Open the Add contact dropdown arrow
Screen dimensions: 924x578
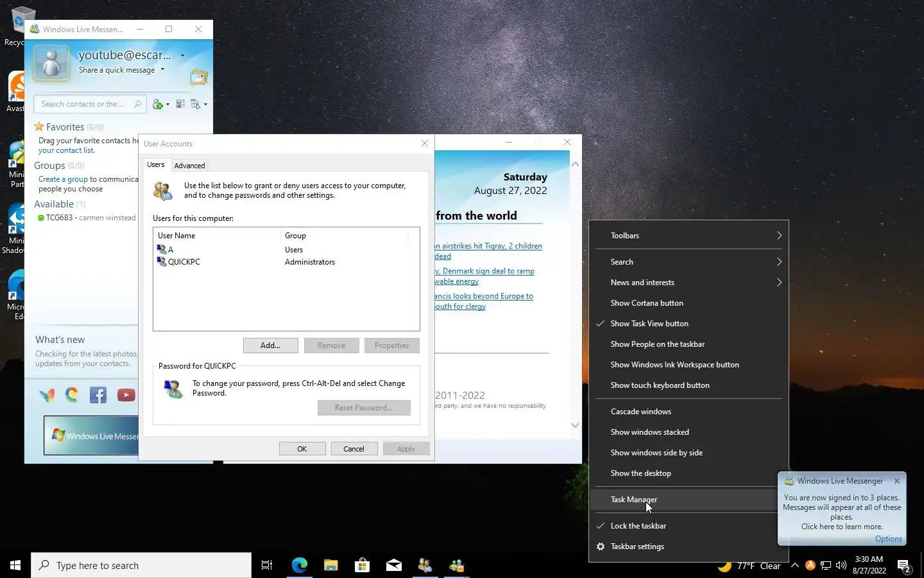[x=167, y=104]
